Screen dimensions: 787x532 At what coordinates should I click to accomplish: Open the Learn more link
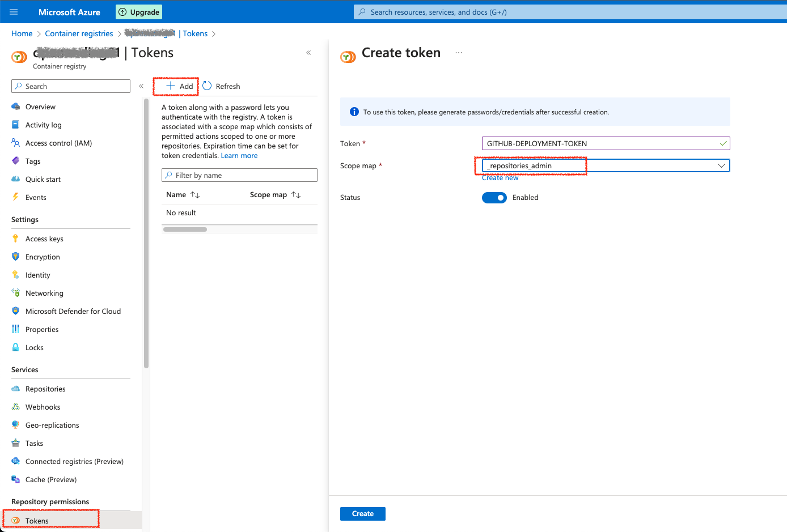click(x=239, y=155)
